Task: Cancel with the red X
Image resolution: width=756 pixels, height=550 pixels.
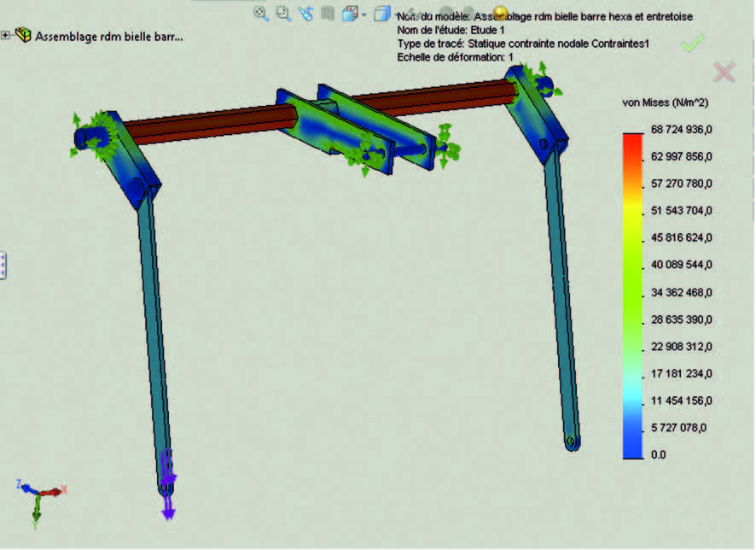Action: 724,73
